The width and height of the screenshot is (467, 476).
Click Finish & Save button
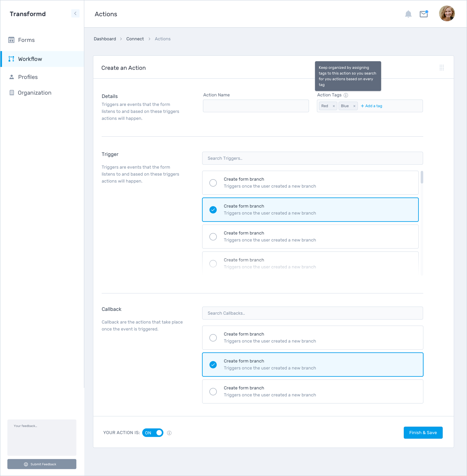click(x=423, y=433)
